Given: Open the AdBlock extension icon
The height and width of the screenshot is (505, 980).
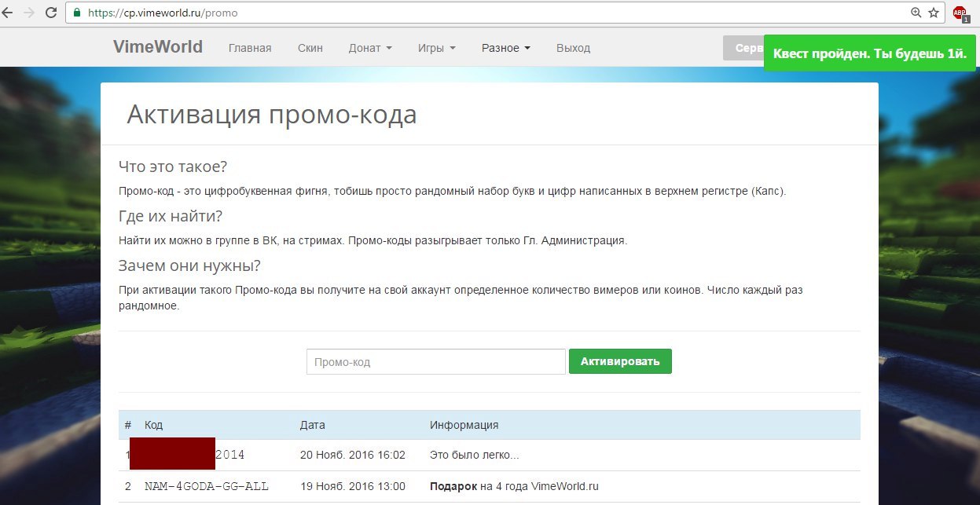Looking at the screenshot, I should [x=960, y=13].
